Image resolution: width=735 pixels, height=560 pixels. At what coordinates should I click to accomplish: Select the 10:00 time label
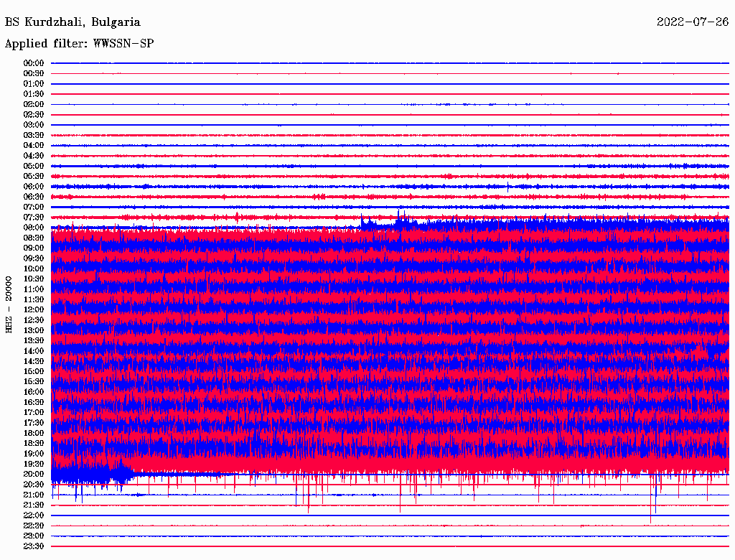point(34,269)
